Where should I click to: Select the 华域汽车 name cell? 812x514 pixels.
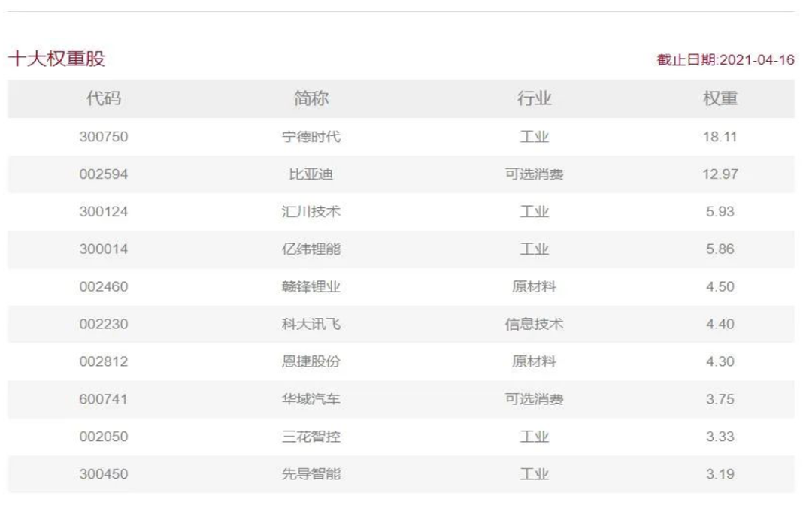click(311, 399)
